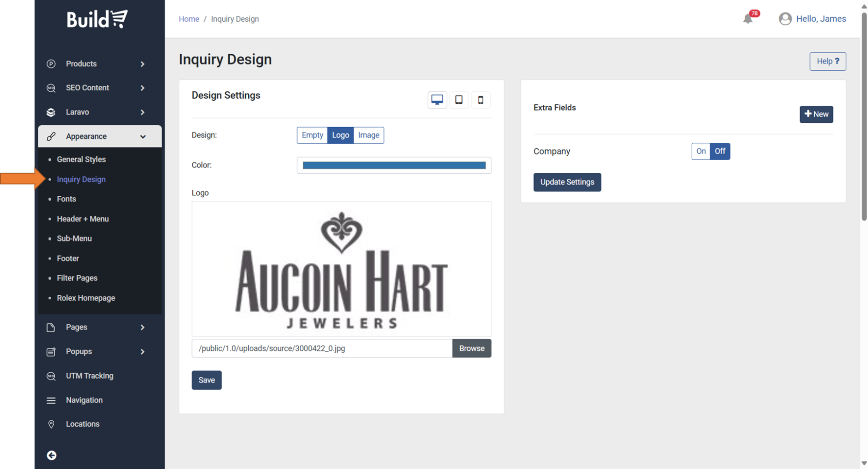
Task: Expand the SEO Content chevron
Action: coord(142,88)
